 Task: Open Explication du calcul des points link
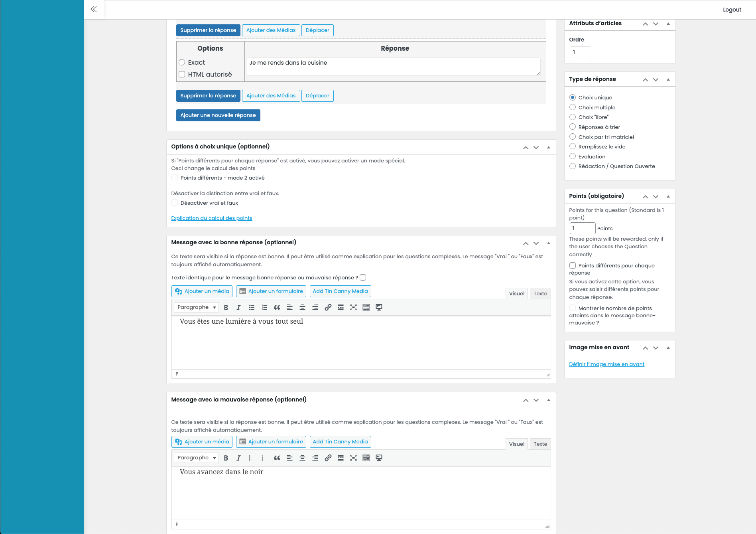[211, 218]
